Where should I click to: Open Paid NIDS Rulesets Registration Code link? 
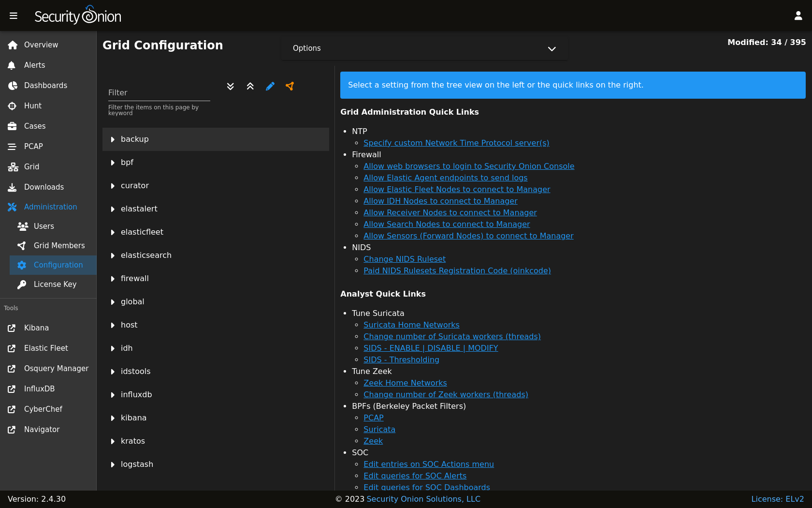[457, 271]
